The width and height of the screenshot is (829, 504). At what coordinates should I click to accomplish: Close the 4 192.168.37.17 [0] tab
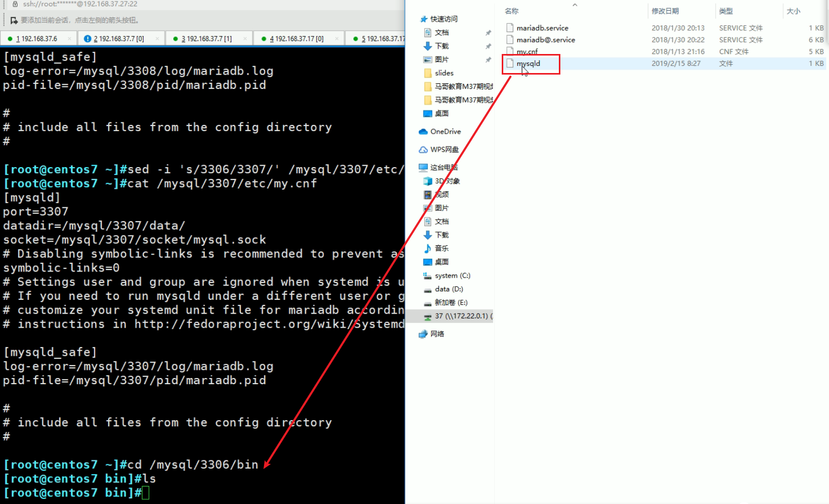click(337, 39)
